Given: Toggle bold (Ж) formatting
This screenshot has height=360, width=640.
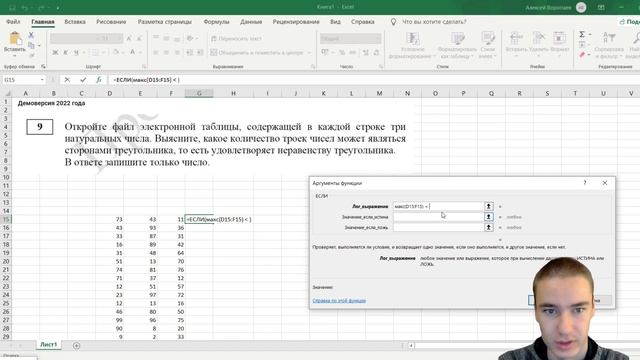Looking at the screenshot, I should point(55,52).
